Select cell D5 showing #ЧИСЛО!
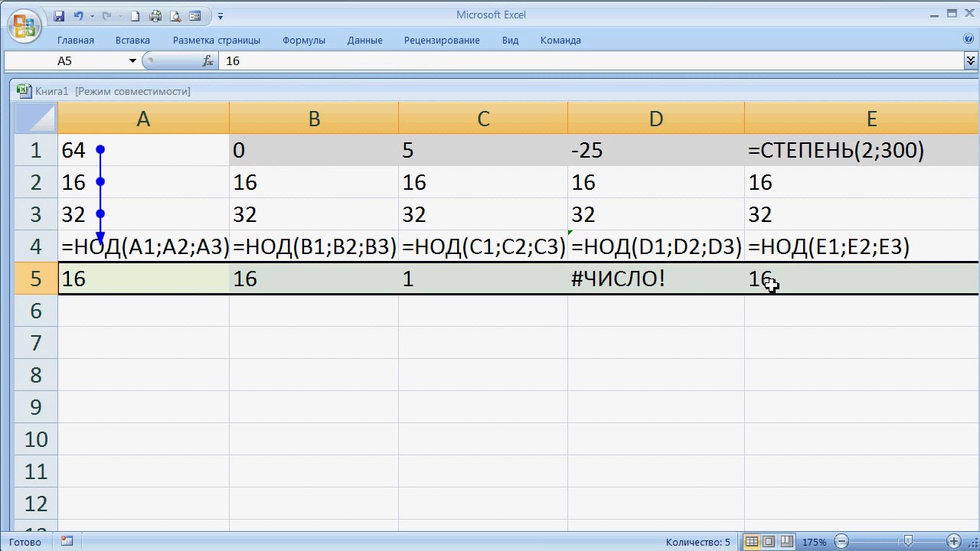Viewport: 980px width, 551px height. 656,279
